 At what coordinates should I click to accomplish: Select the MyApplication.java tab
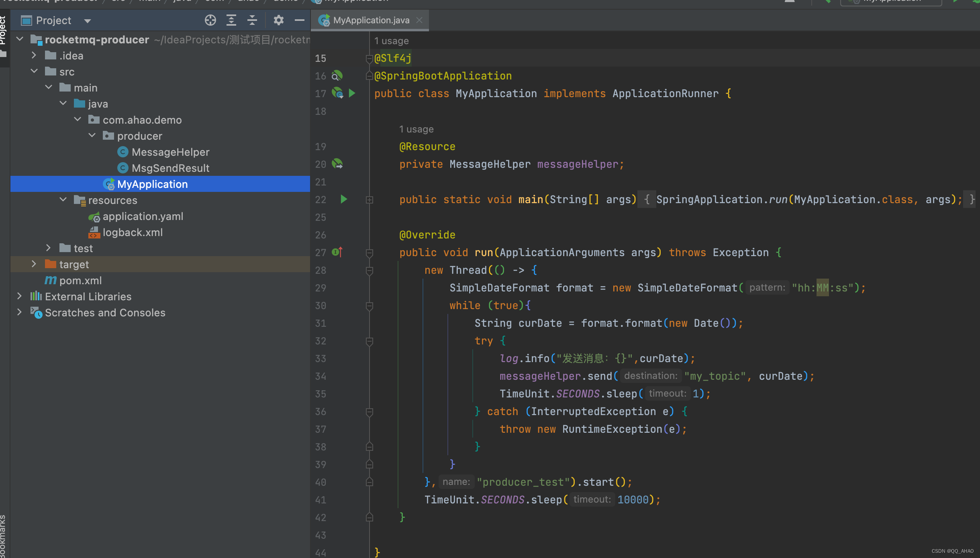pos(367,19)
